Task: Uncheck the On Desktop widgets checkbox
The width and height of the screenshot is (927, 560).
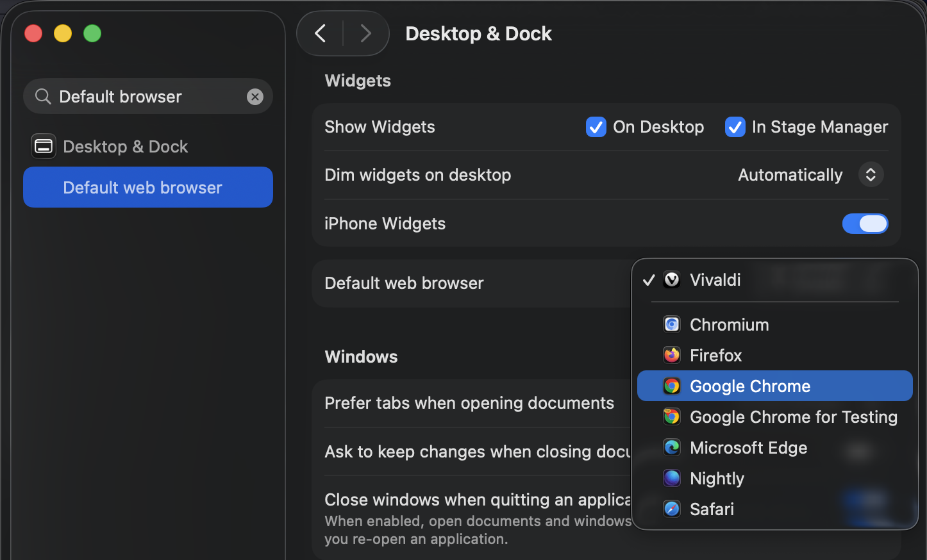Action: pyautogui.click(x=596, y=127)
